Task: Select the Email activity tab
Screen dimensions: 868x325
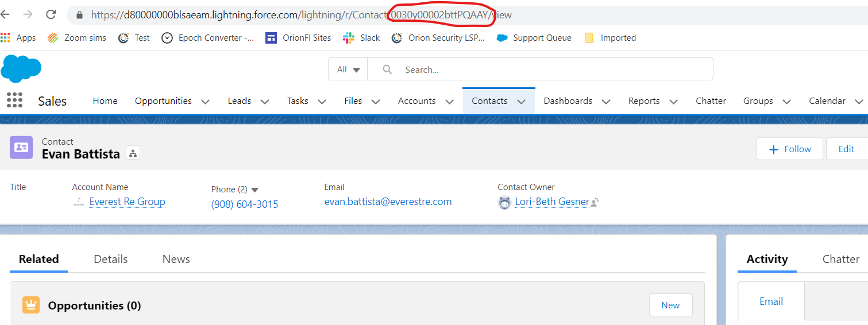Action: [771, 301]
